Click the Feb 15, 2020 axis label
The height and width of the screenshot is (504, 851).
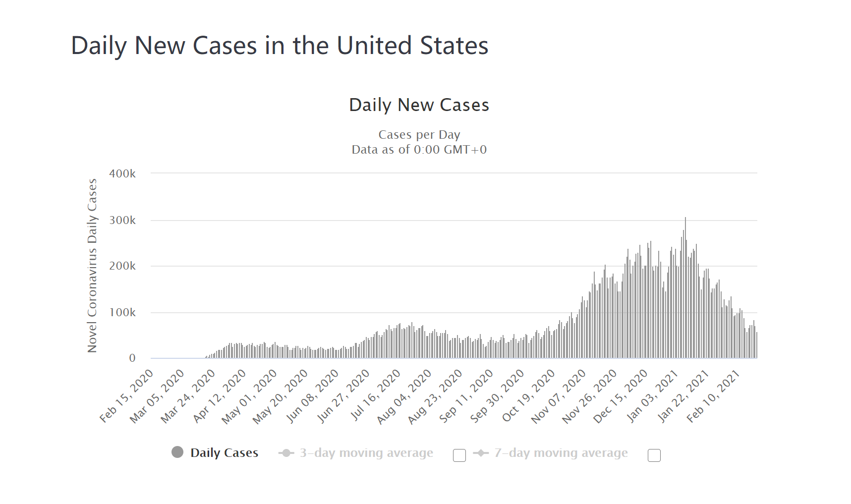pyautogui.click(x=127, y=395)
